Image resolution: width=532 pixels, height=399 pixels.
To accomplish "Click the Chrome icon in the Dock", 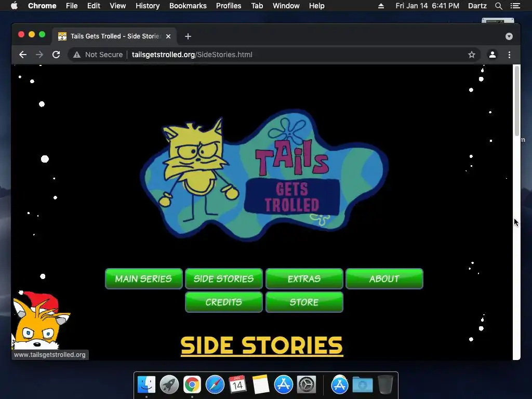I will point(192,384).
